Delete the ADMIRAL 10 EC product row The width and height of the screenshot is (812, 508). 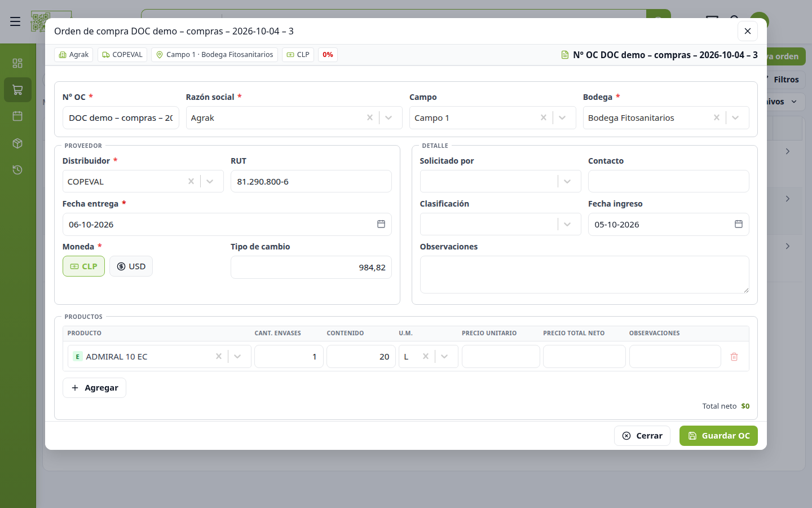[734, 357]
